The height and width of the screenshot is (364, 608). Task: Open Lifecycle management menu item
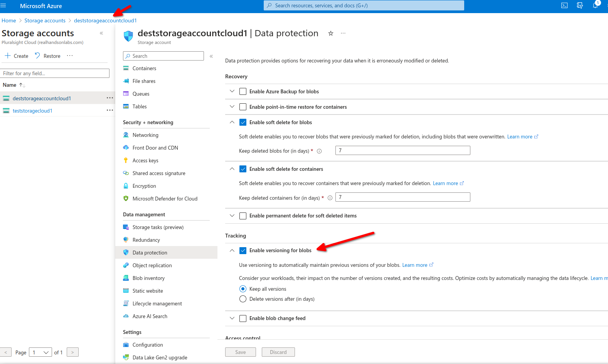click(157, 303)
